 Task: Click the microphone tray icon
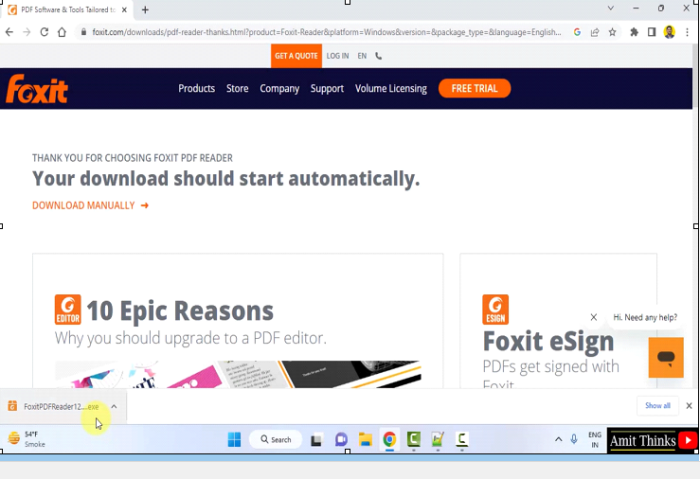(x=574, y=439)
